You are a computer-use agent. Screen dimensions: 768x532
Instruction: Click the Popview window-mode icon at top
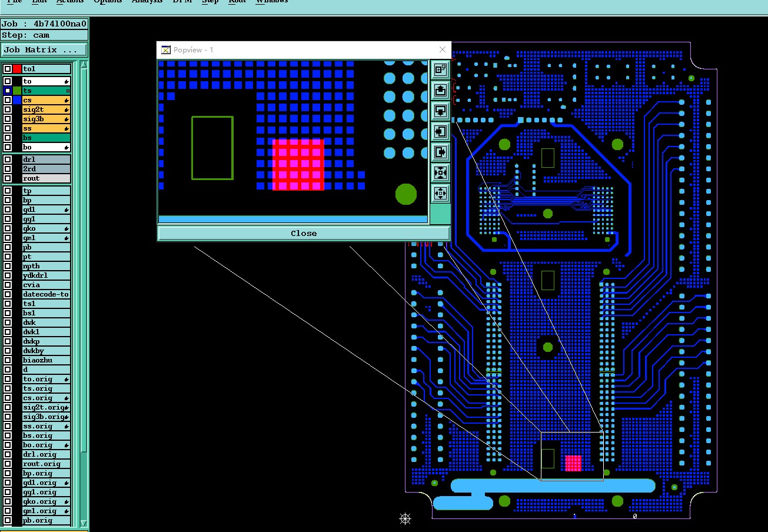tap(440, 69)
